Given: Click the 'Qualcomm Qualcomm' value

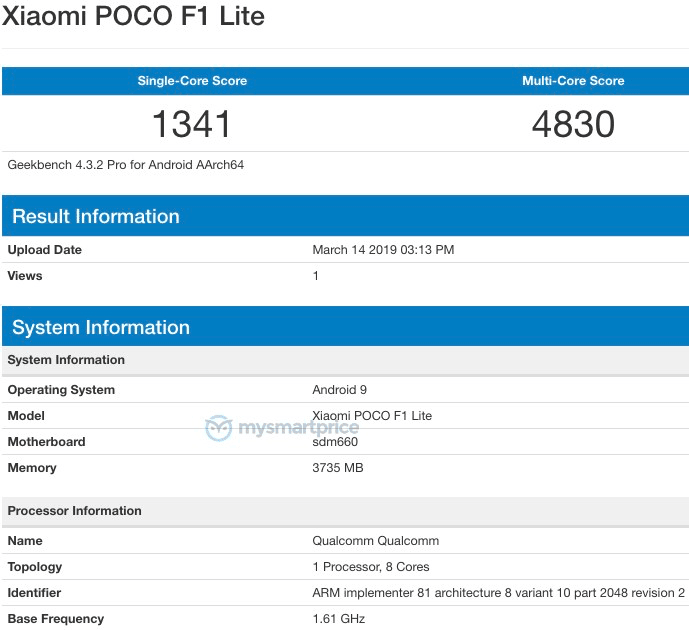Looking at the screenshot, I should point(375,541).
